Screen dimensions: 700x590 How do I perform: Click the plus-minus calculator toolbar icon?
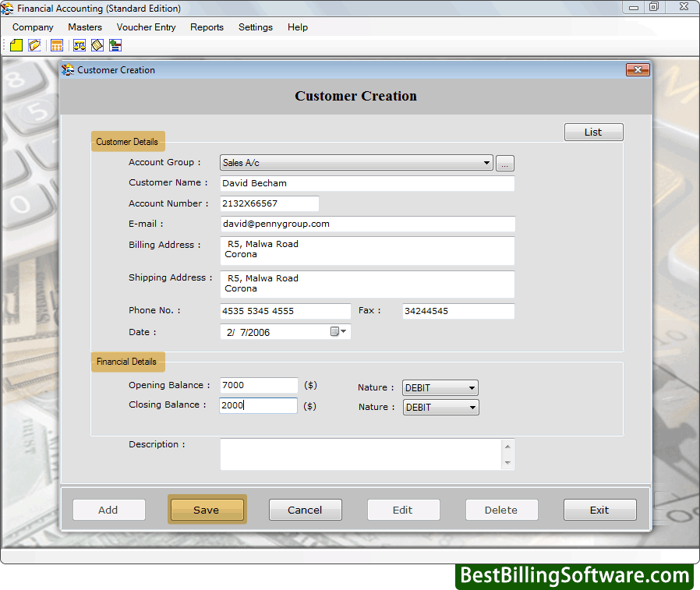coord(115,45)
